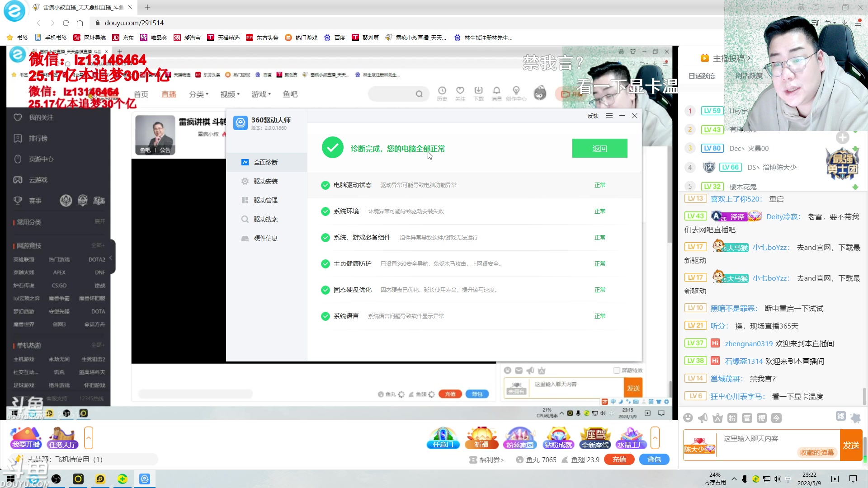The height and width of the screenshot is (488, 868).
Task: Toggle the 滤 chat filter button
Action: 840,416
